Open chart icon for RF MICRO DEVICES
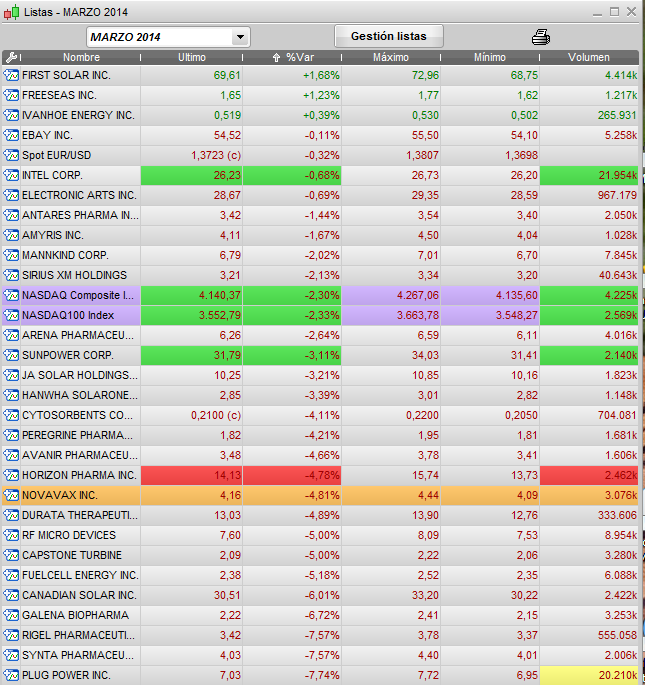 (11, 536)
